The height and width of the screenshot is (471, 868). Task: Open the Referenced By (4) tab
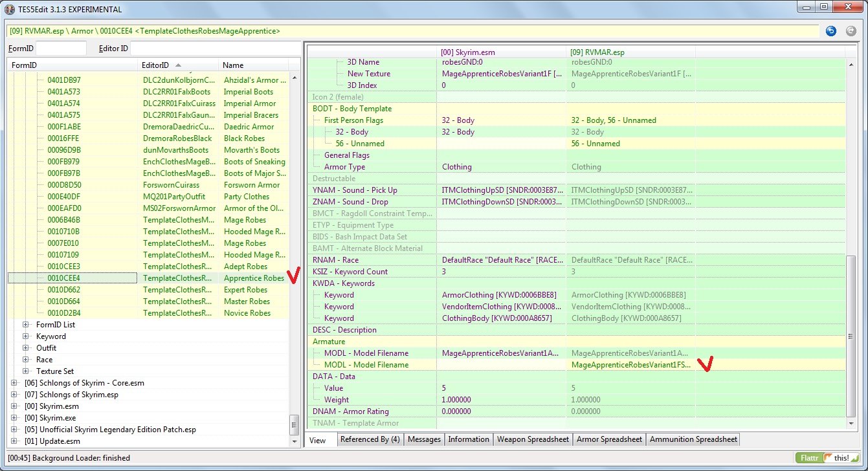(x=370, y=439)
